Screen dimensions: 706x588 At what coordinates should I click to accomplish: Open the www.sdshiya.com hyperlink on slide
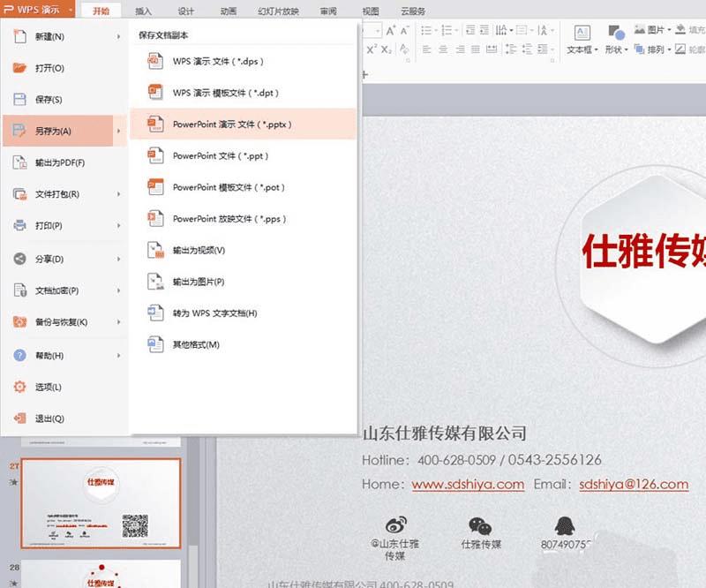[468, 485]
